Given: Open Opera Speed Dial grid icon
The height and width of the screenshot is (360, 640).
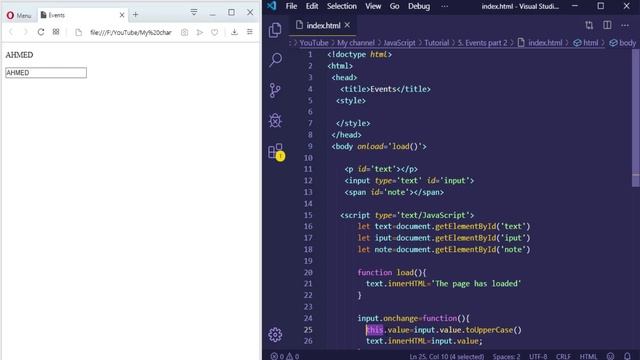Looking at the screenshot, I should tap(56, 32).
